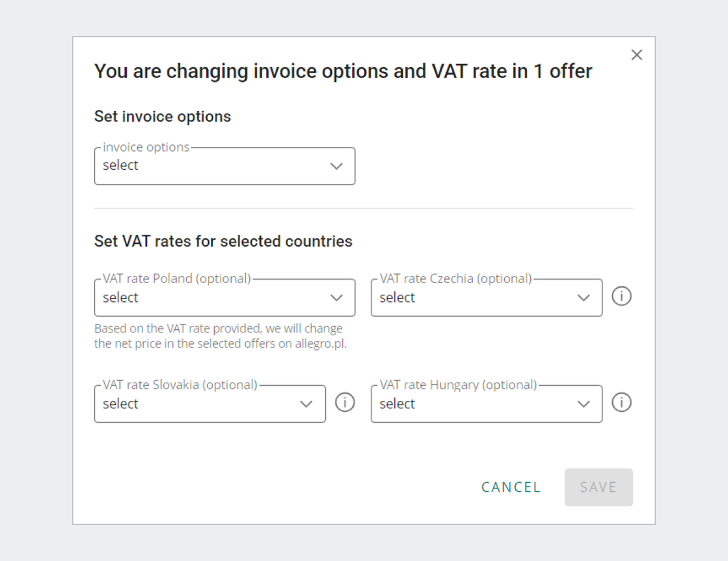728x561 pixels.
Task: Click the chevron arrow in VAT rate Poland field
Action: coord(336,298)
